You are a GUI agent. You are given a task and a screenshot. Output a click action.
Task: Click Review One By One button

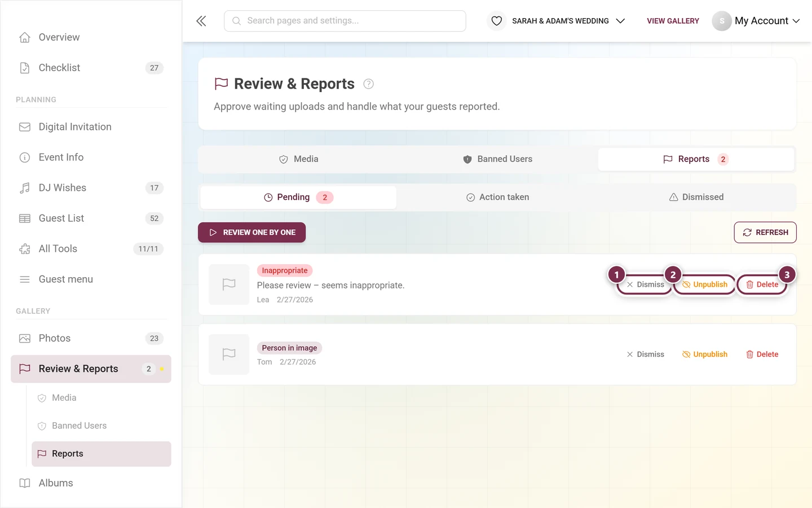click(251, 233)
